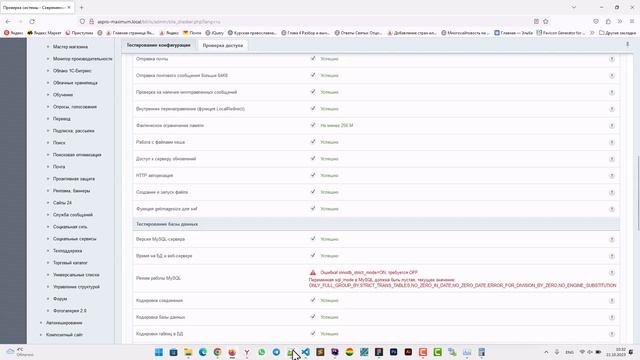Image resolution: width=640 pixels, height=360 pixels.
Task: Open Форум sidebar item
Action: 60,299
